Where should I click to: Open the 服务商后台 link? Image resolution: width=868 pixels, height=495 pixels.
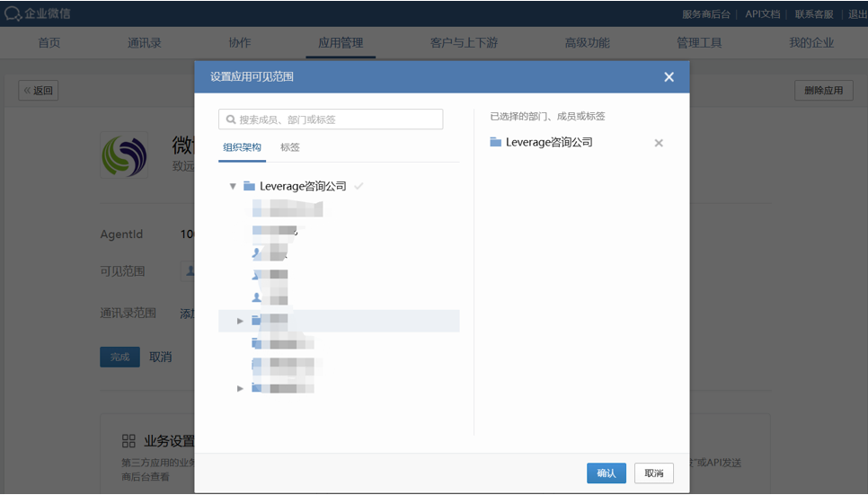[x=705, y=13]
